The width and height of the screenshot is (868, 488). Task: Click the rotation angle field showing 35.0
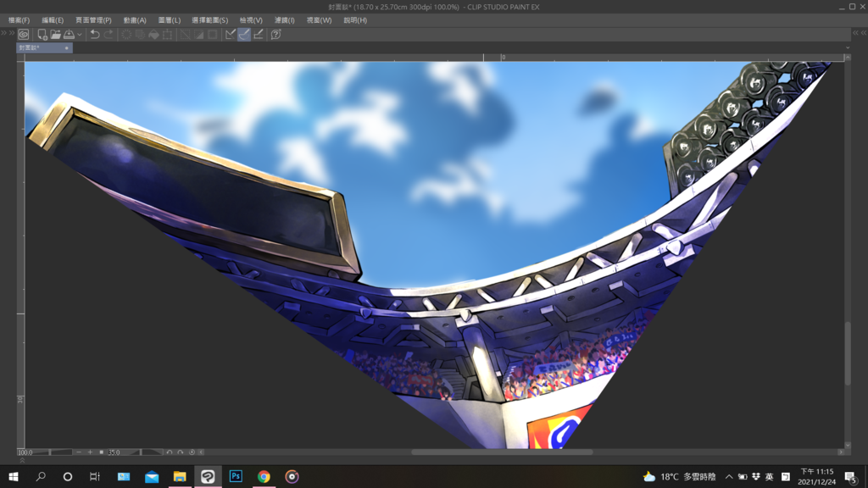[114, 452]
